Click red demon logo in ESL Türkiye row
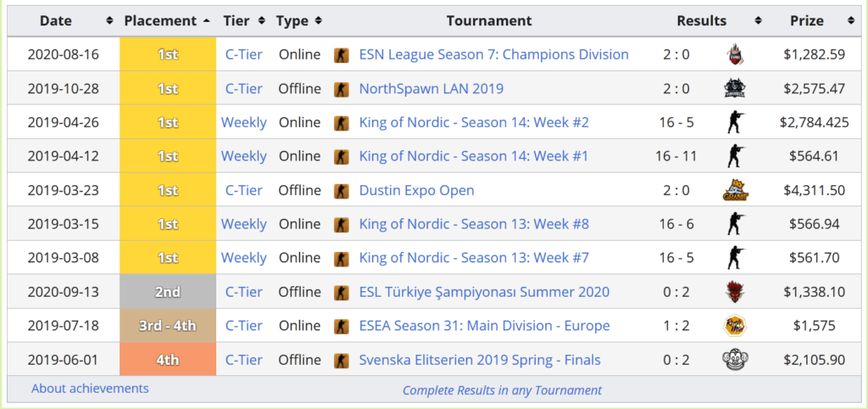Viewport: 868px width, 409px height. [x=735, y=292]
